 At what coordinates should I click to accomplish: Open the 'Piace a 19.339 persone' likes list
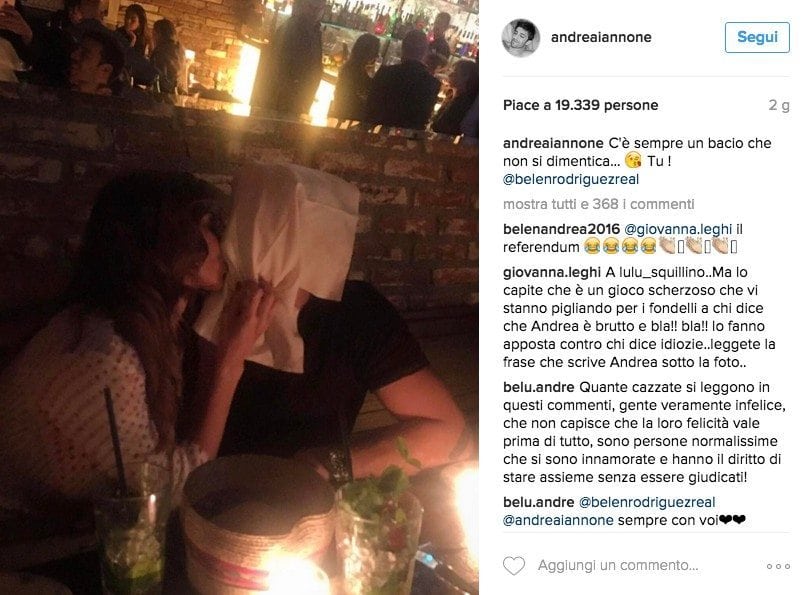coord(580,106)
